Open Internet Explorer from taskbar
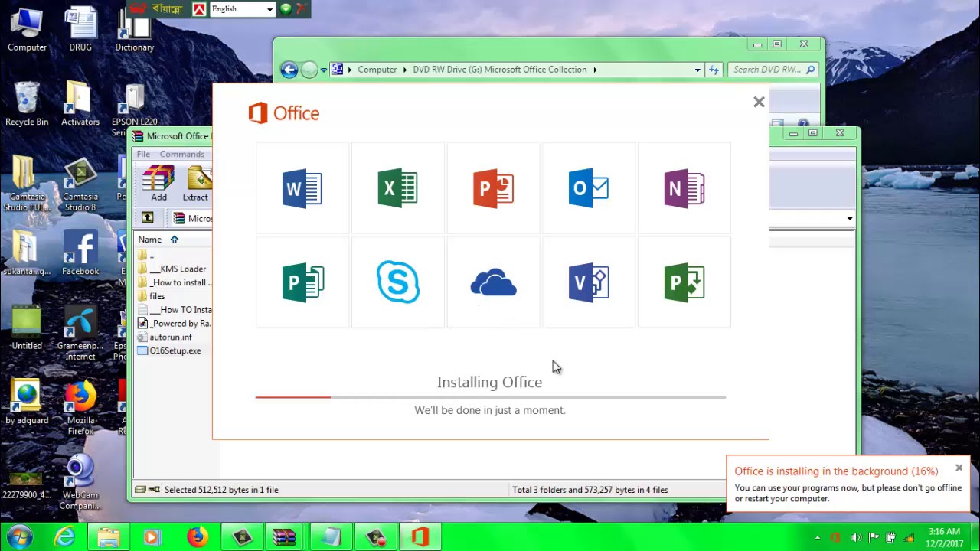 (64, 538)
